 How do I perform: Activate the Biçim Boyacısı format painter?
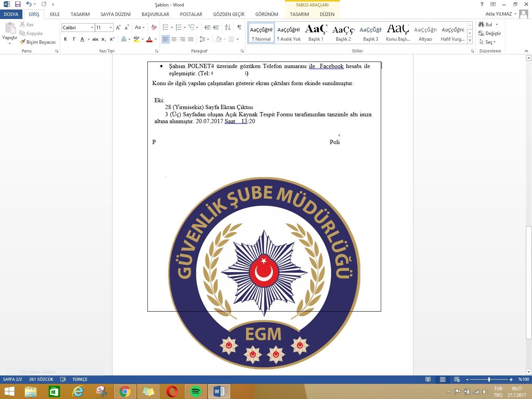pyautogui.click(x=38, y=42)
